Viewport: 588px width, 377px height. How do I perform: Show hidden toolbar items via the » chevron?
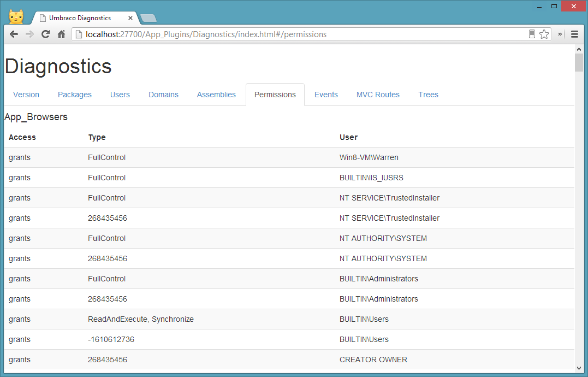pos(560,34)
